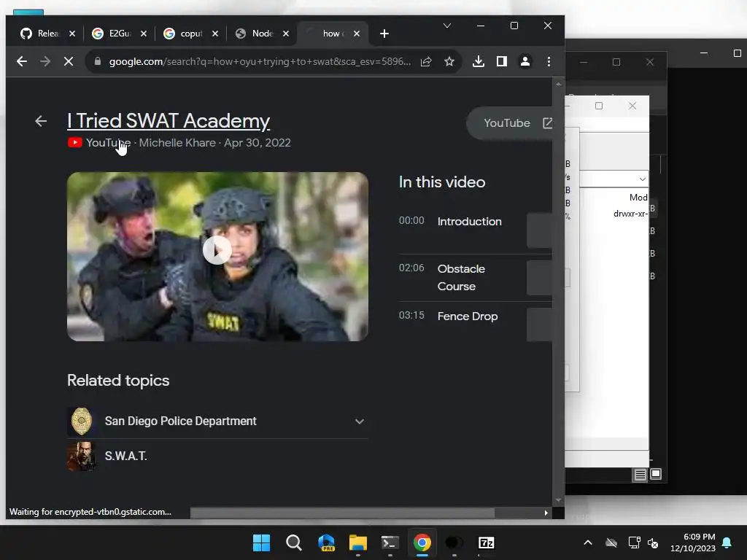Viewport: 747px width, 560px height.
Task: Click the address bar URL field
Action: click(x=260, y=61)
